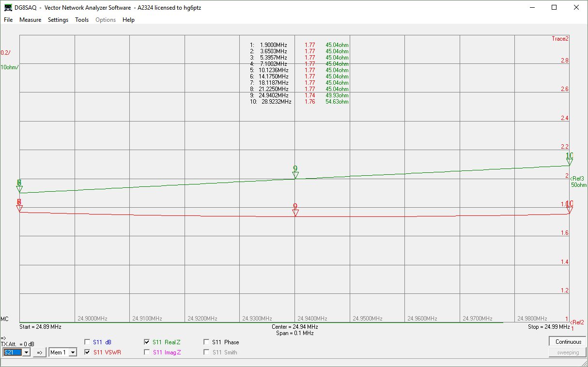Viewport: 588px width, 367px height.
Task: Open the Tools menu
Action: (x=82, y=20)
